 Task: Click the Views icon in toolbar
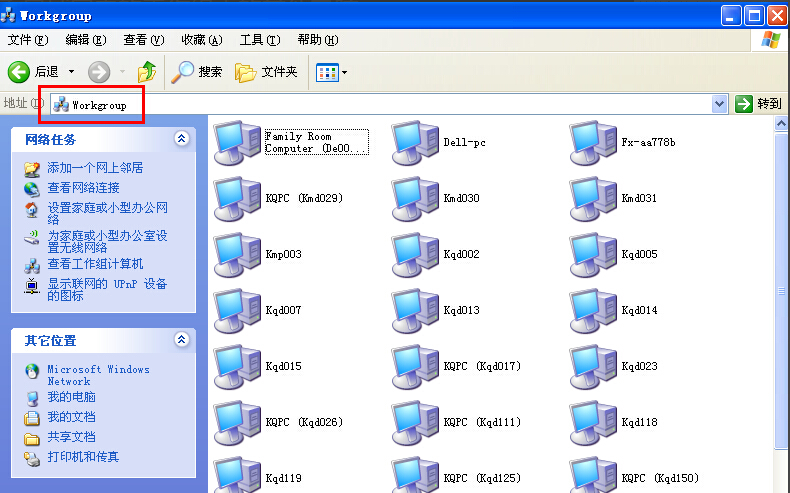(326, 72)
